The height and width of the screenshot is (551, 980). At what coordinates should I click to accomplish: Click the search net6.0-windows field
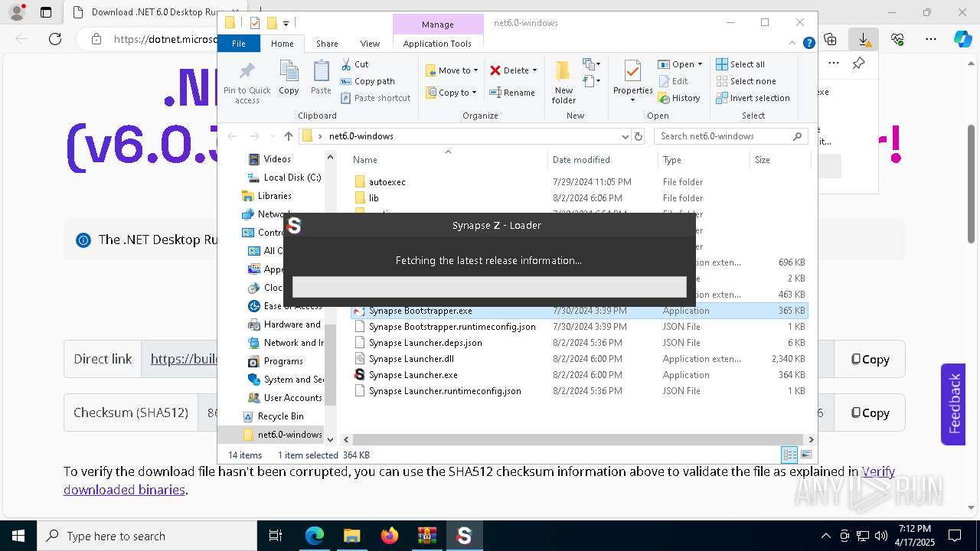tap(731, 136)
